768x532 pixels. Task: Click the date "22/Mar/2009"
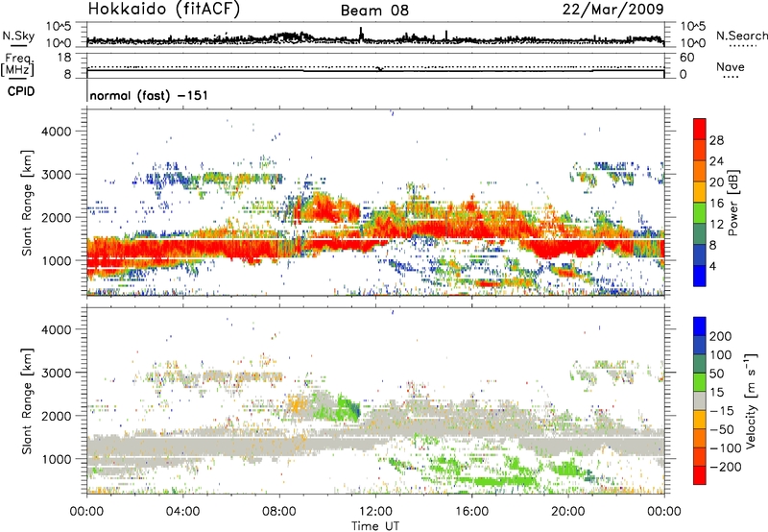[x=613, y=10]
